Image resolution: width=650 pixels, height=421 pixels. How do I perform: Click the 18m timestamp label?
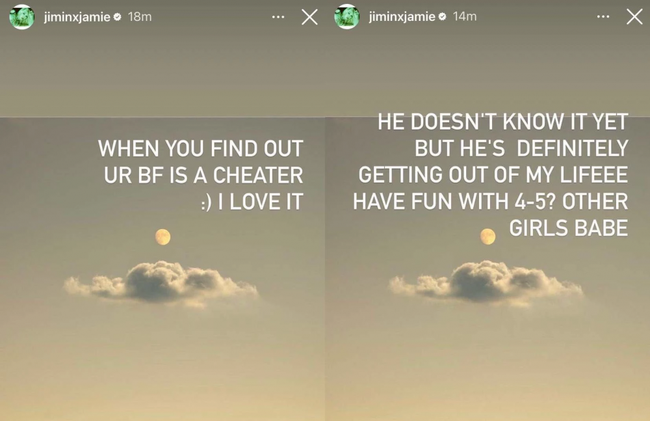pos(140,17)
